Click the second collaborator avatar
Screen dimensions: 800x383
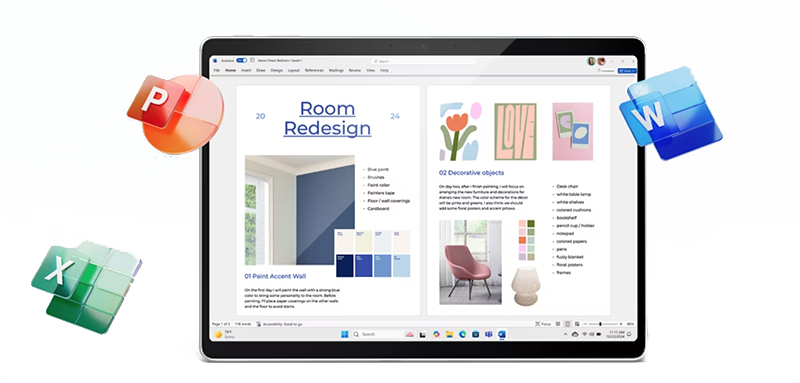click(x=601, y=61)
